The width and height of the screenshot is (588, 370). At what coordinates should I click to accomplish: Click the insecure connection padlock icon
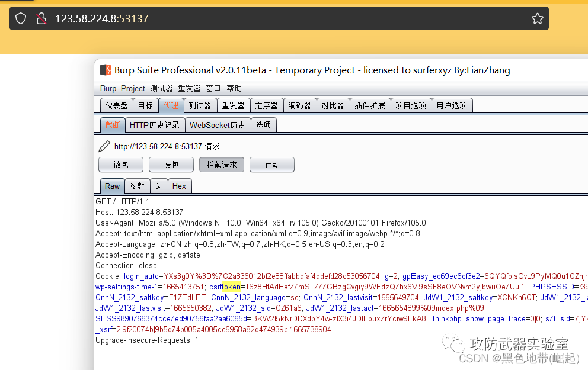[41, 18]
